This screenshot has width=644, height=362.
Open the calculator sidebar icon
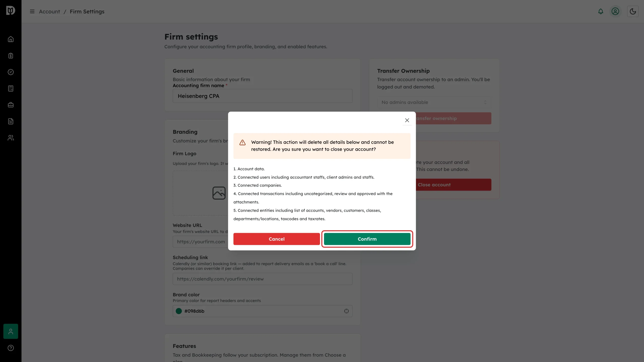11,88
